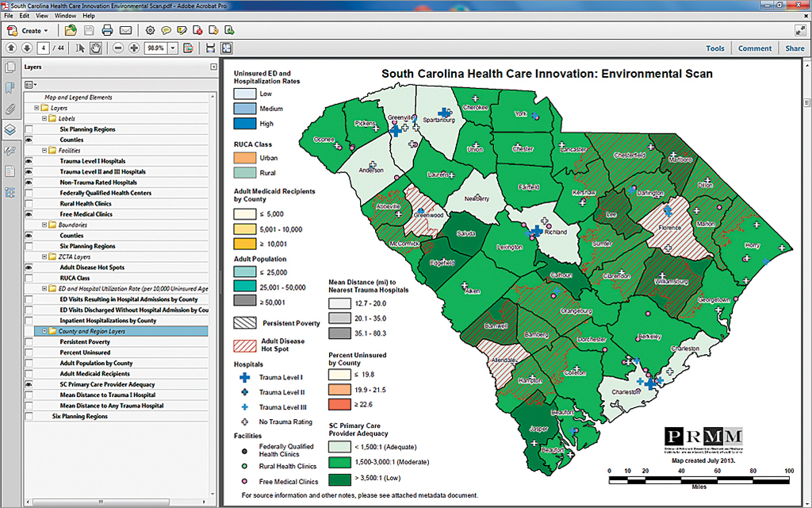Select the Layers panel icon in the sidebar
Screen dimensions: 812x508
[x=10, y=129]
